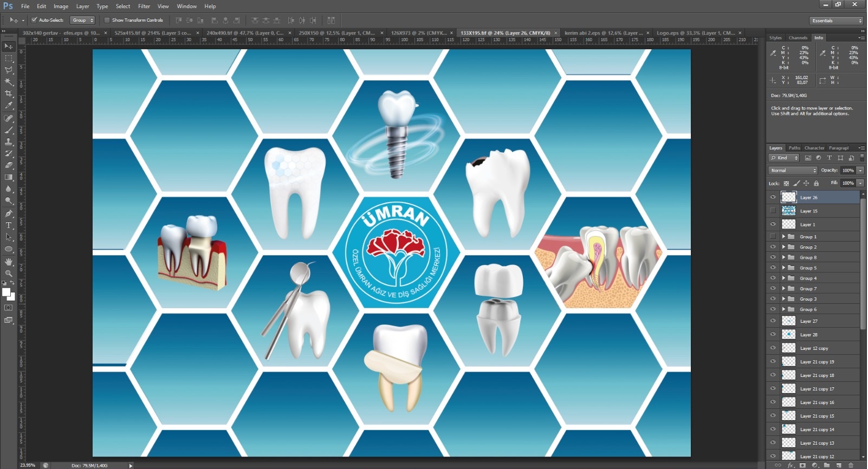Screen dimensions: 868x469
Task: Lock transparent pixels icon
Action: (x=786, y=184)
